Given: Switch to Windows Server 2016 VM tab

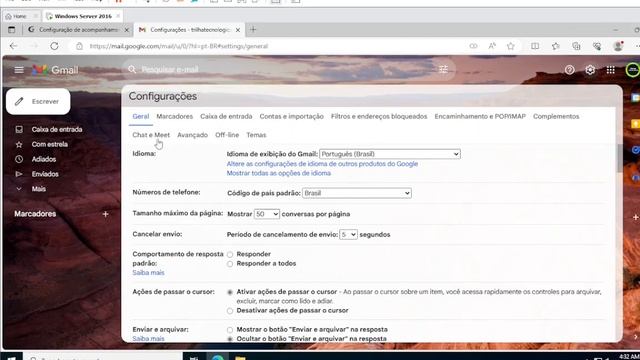Looking at the screenshot, I should click(83, 16).
